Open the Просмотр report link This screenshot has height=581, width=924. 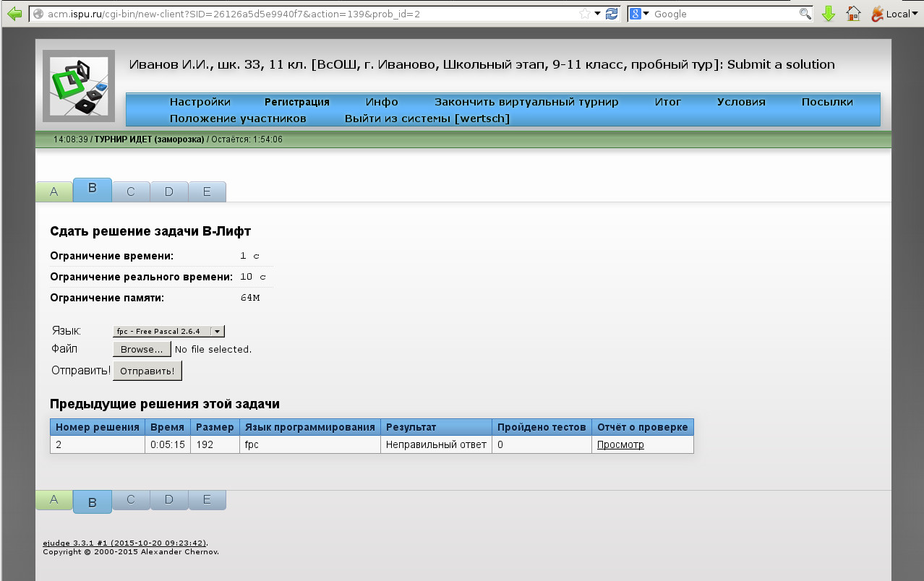[x=620, y=444]
